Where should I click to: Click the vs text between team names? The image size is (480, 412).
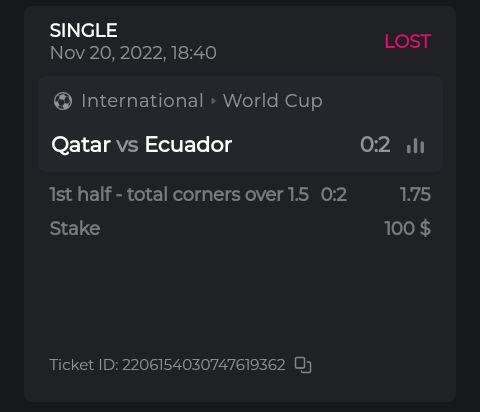point(127,145)
